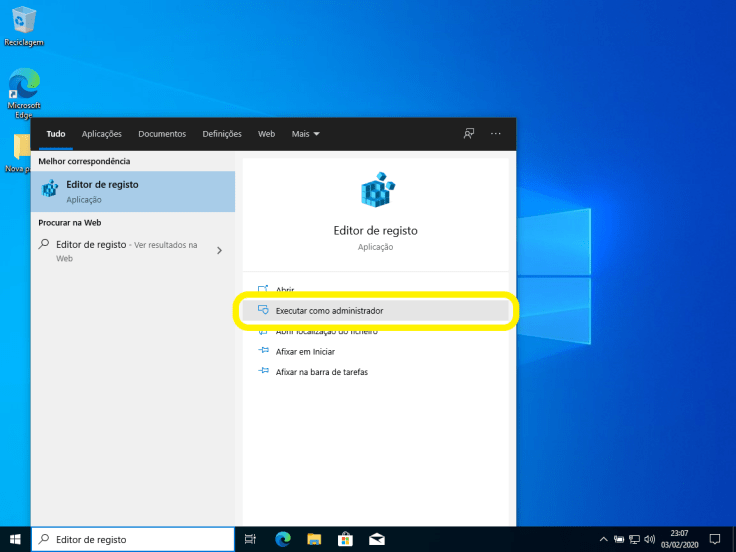The width and height of the screenshot is (736, 552).
Task: Open the three-dot options menu
Action: [x=496, y=134]
